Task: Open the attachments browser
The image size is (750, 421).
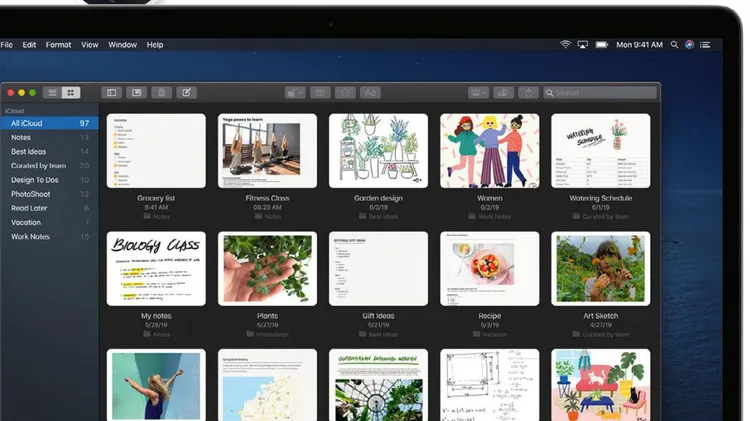Action: [x=136, y=93]
